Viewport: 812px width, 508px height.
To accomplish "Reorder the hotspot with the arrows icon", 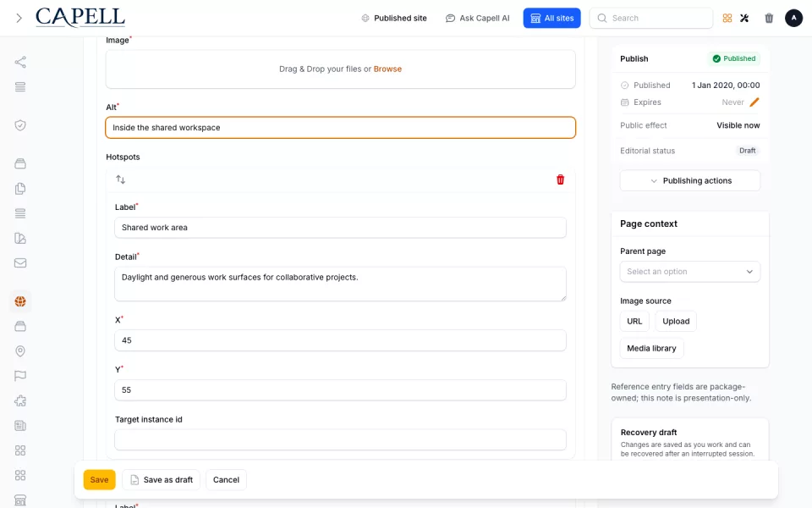I will click(121, 179).
